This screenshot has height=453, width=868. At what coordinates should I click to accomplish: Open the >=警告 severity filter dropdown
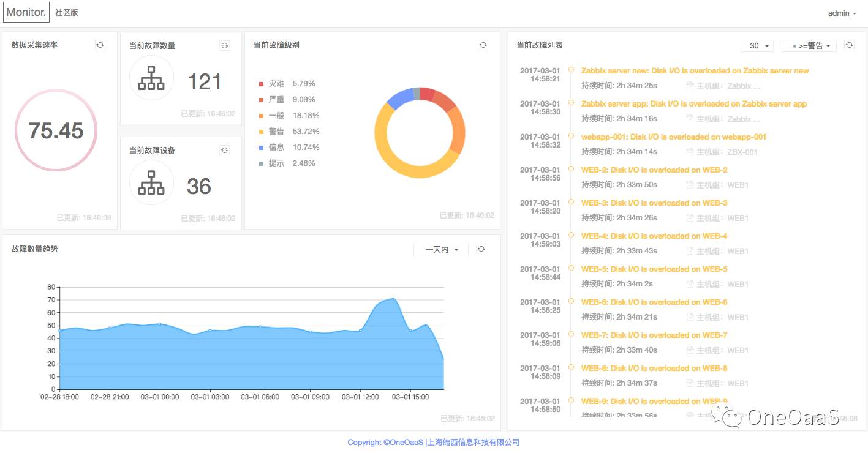pos(809,46)
